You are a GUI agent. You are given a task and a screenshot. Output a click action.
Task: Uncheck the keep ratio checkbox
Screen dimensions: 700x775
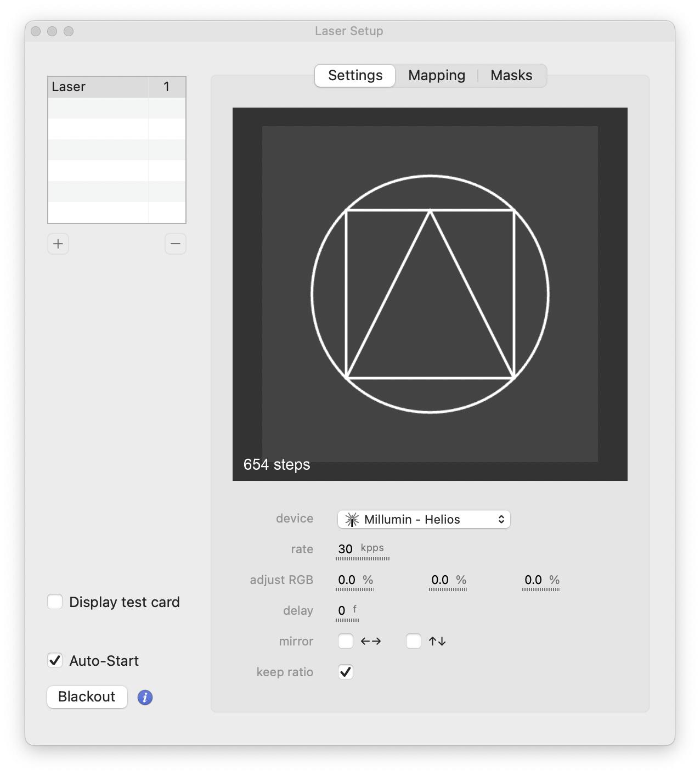(346, 672)
